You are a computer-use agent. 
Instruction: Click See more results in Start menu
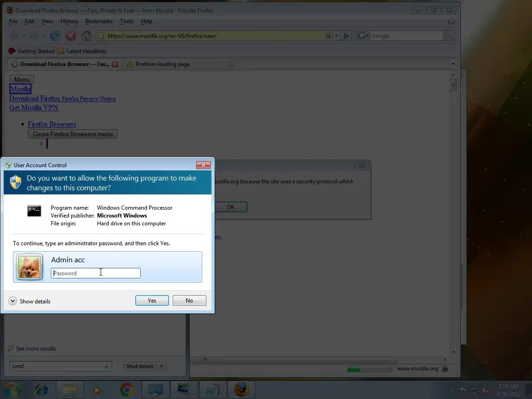click(32, 349)
